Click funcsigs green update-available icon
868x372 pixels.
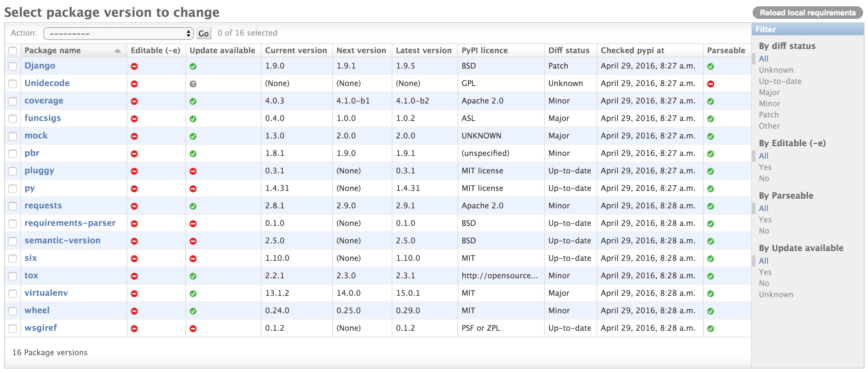pos(193,119)
